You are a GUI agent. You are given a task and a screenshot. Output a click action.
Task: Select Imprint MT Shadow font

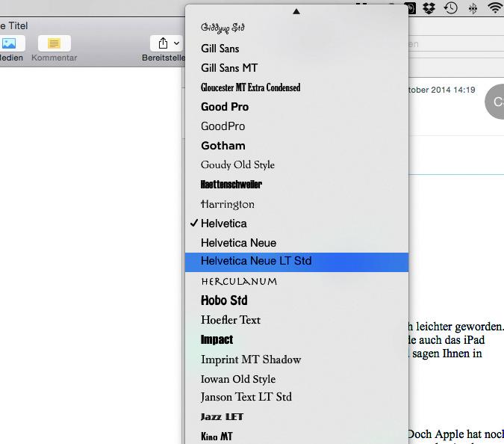[x=296, y=360]
